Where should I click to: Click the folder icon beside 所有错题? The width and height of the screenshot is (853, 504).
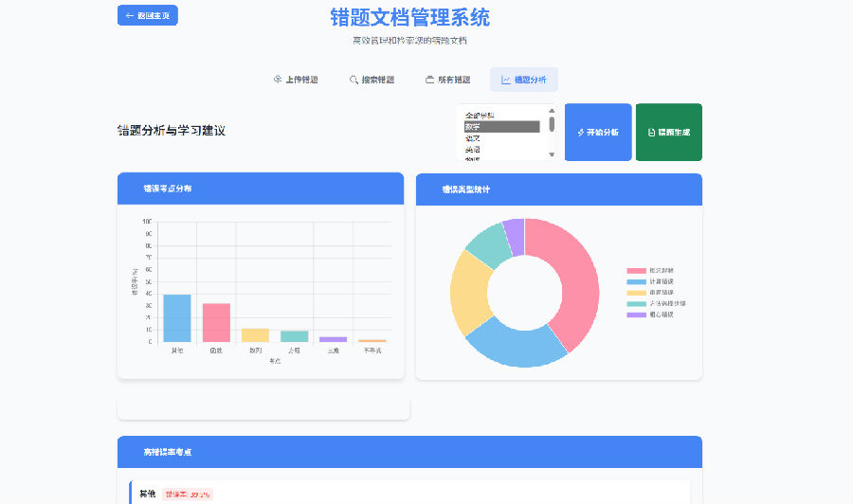(429, 80)
